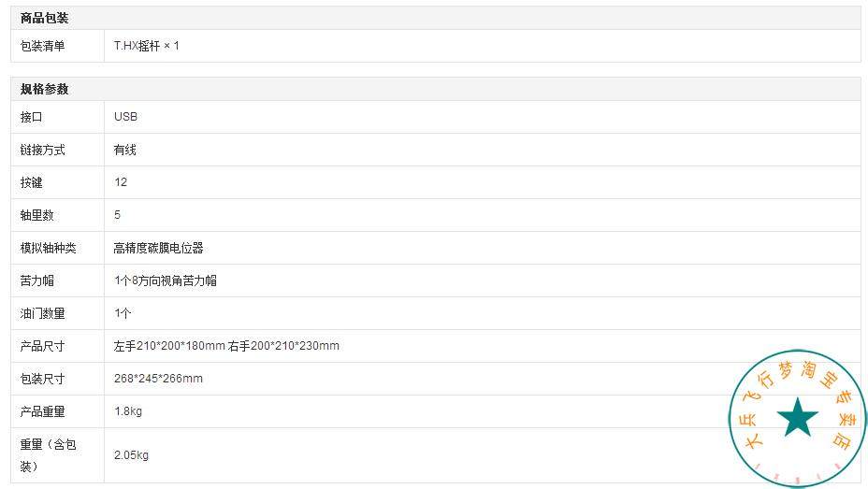Click the 商品包装 section header

(45, 19)
